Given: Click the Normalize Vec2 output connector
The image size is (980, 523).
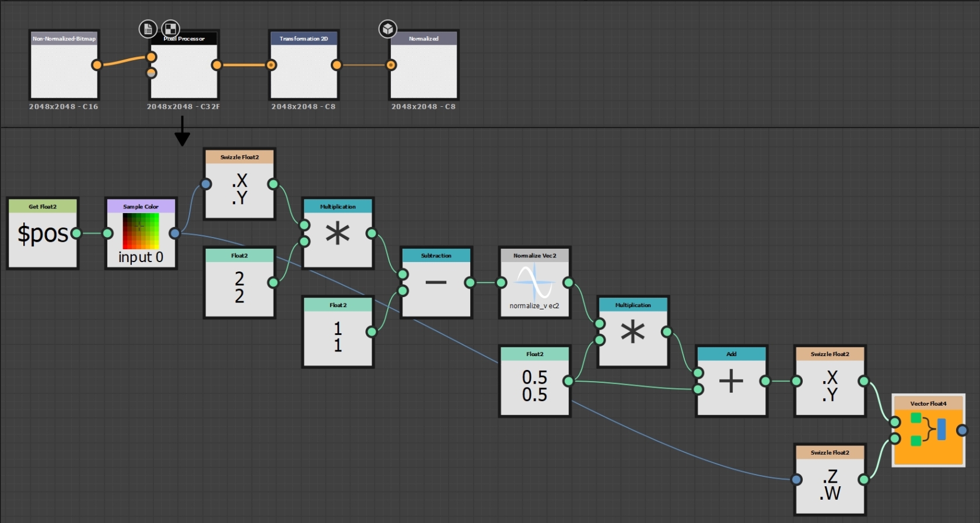Looking at the screenshot, I should 568,283.
